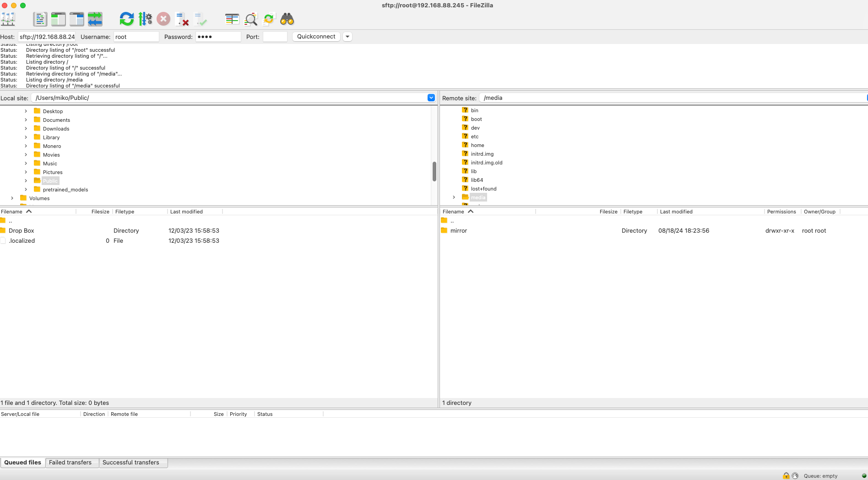Sort queue by Priority column
This screenshot has height=480, width=868.
coord(240,414)
